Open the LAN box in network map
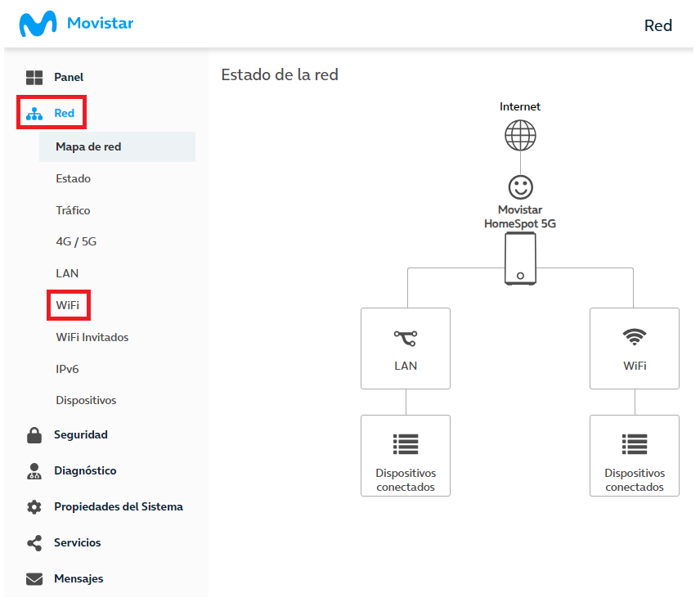Viewport: 700px width, 607px height. point(406,348)
